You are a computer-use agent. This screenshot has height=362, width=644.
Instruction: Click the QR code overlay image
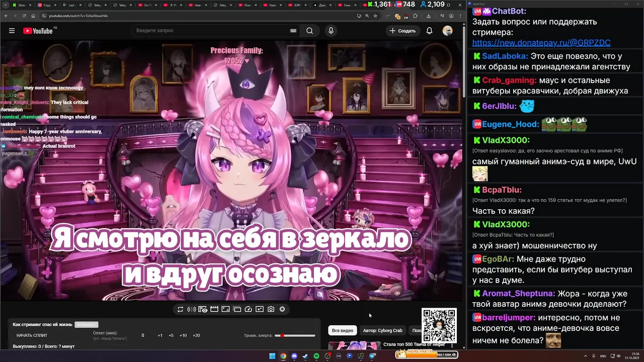(439, 326)
